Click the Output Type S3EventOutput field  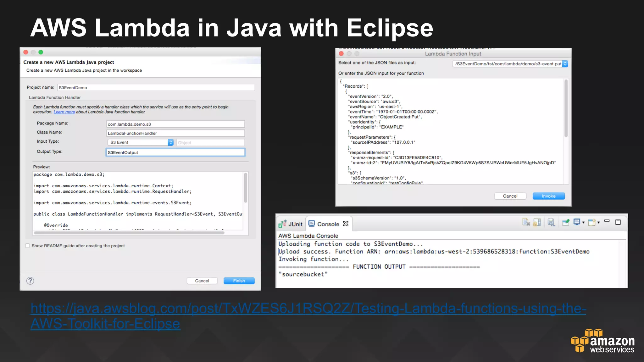[175, 152]
